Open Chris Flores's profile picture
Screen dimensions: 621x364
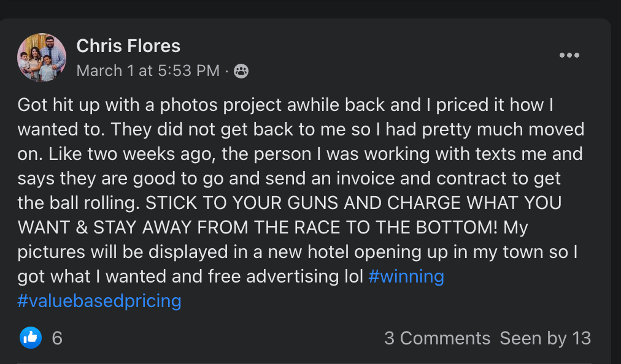[42, 58]
